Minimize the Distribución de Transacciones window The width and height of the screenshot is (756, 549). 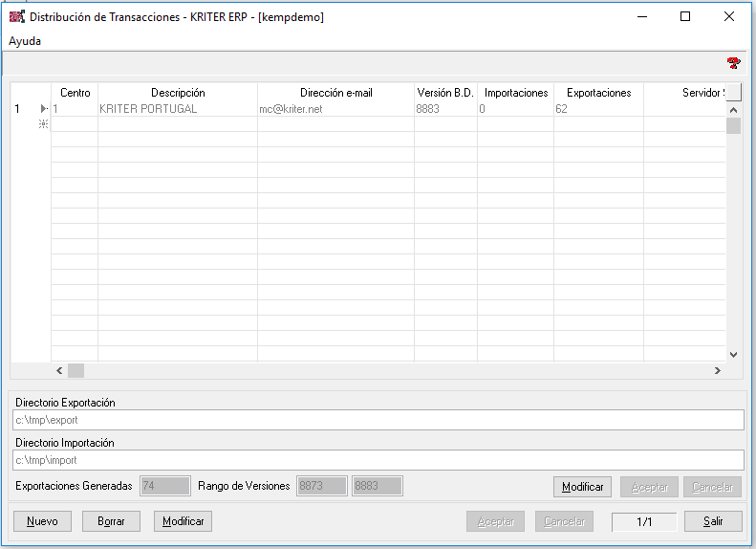pos(642,16)
